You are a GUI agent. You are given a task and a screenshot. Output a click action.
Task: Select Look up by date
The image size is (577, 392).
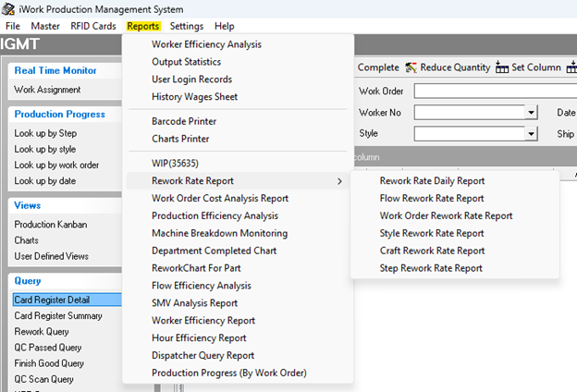[x=45, y=180]
